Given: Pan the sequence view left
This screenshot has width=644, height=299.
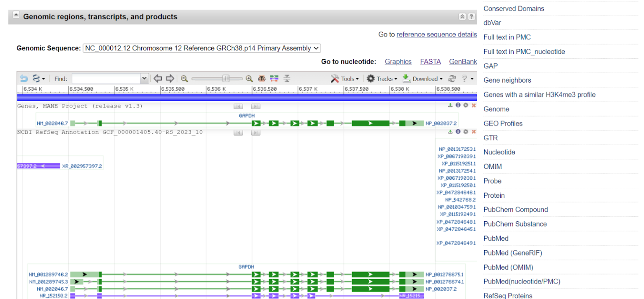Looking at the screenshot, I should pyautogui.click(x=158, y=79).
